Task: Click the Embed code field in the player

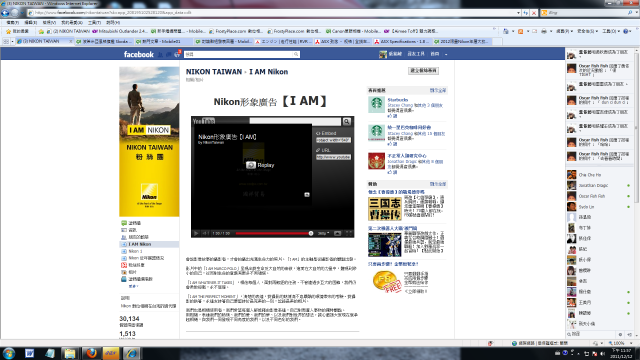Action: [x=333, y=140]
